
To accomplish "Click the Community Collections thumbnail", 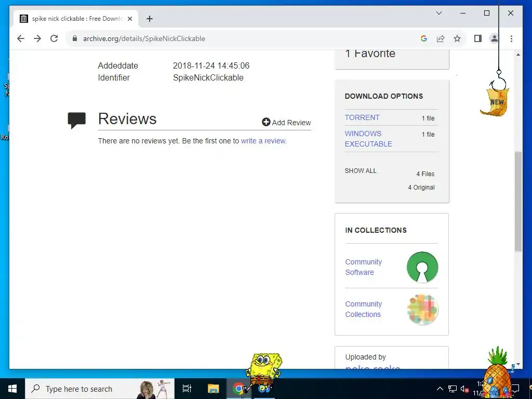I will (x=422, y=310).
